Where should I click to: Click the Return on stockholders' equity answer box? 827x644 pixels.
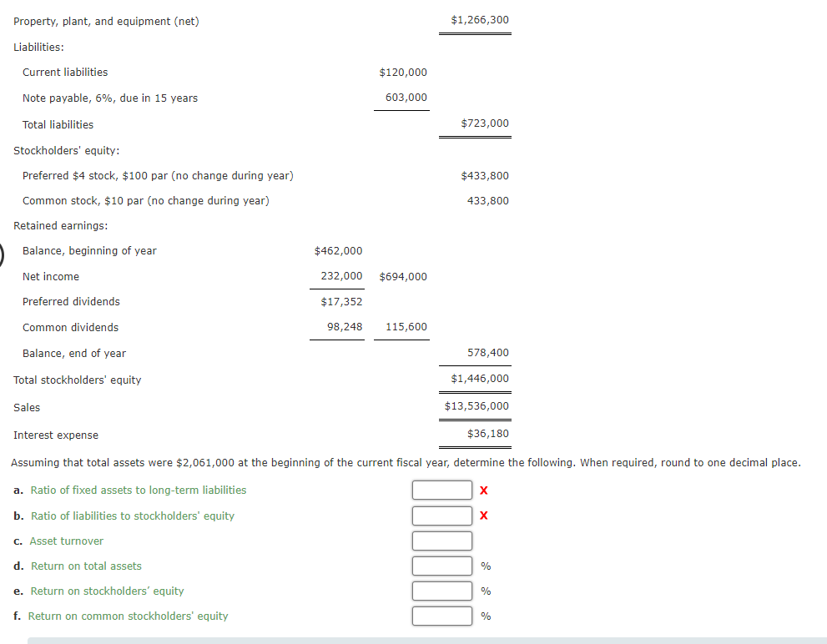click(441, 591)
